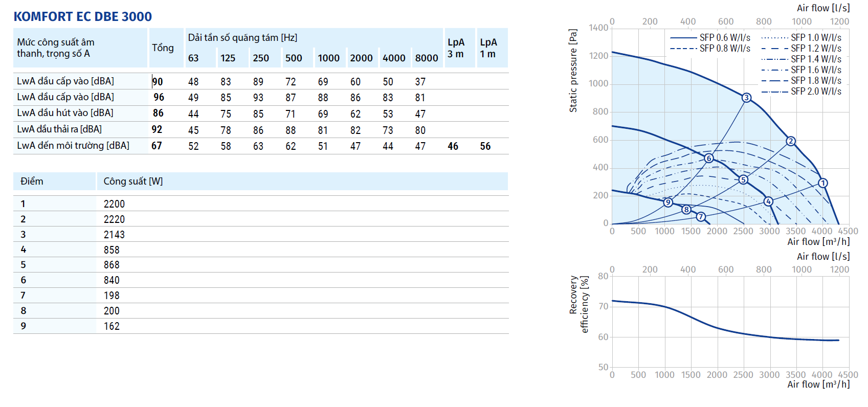868x407 pixels.
Task: Select total value 92 in LwA đầu thải ra row
Action: 157,130
